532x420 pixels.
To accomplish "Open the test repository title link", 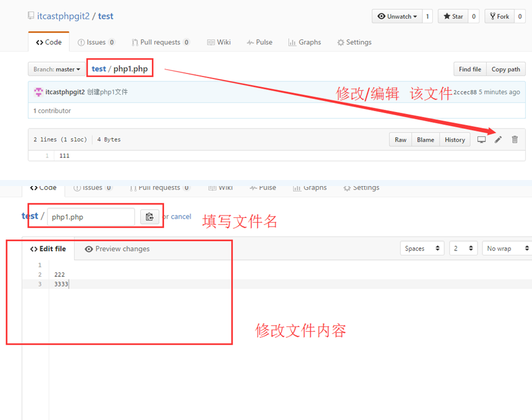I will click(x=105, y=16).
